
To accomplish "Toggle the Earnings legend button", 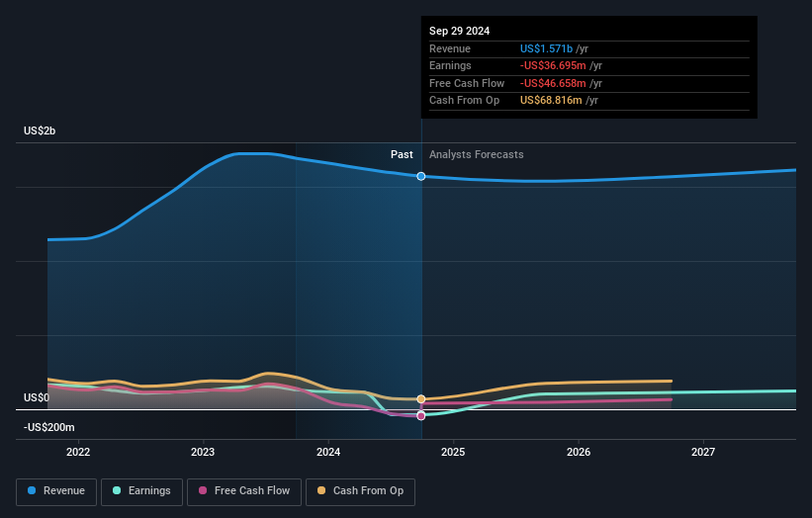I will [x=141, y=491].
